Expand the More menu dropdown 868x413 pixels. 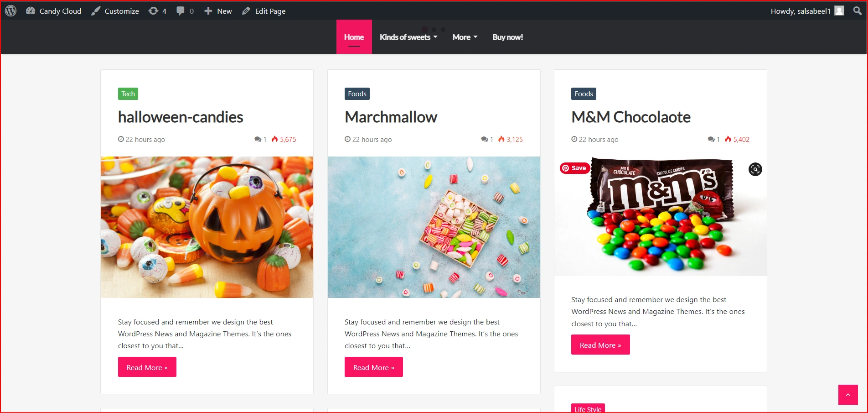click(x=465, y=37)
